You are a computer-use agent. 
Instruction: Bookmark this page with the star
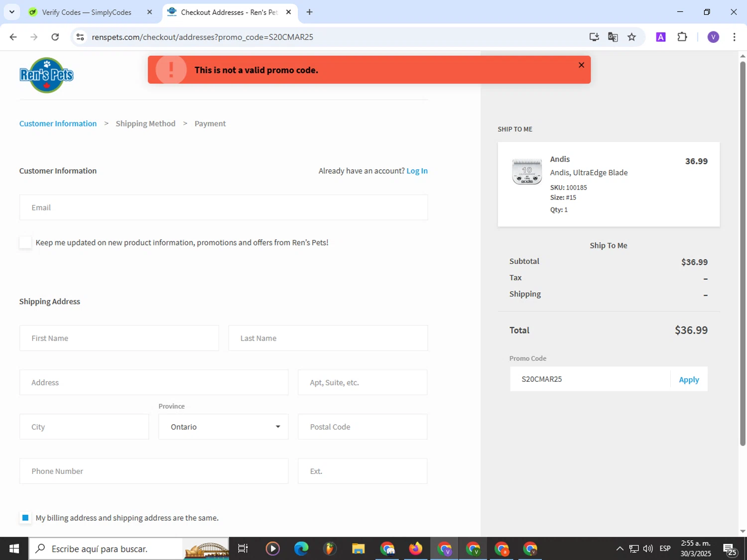tap(632, 37)
